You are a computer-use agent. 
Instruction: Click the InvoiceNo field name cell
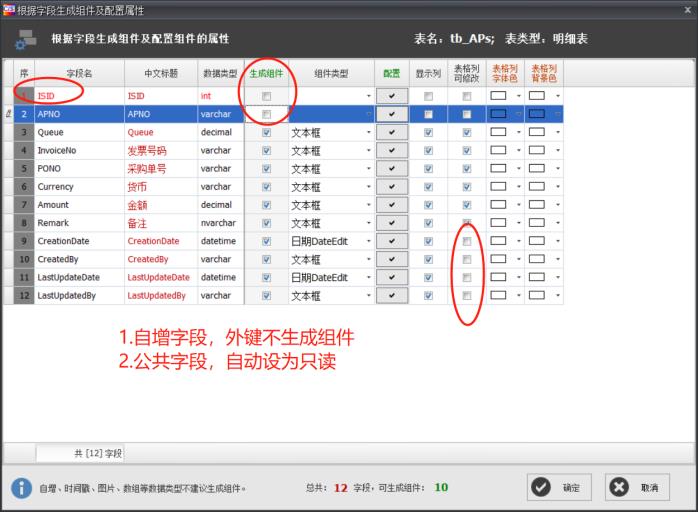pyautogui.click(x=79, y=151)
